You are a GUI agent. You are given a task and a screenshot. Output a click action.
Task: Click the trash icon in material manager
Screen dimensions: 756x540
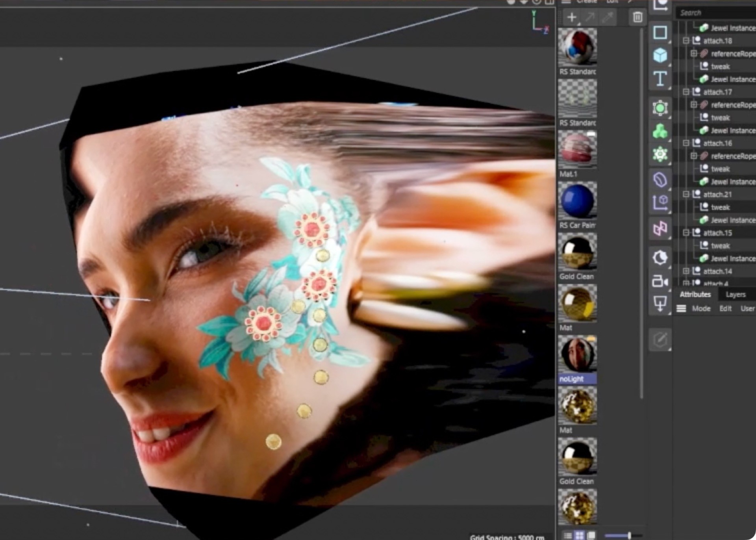(637, 17)
